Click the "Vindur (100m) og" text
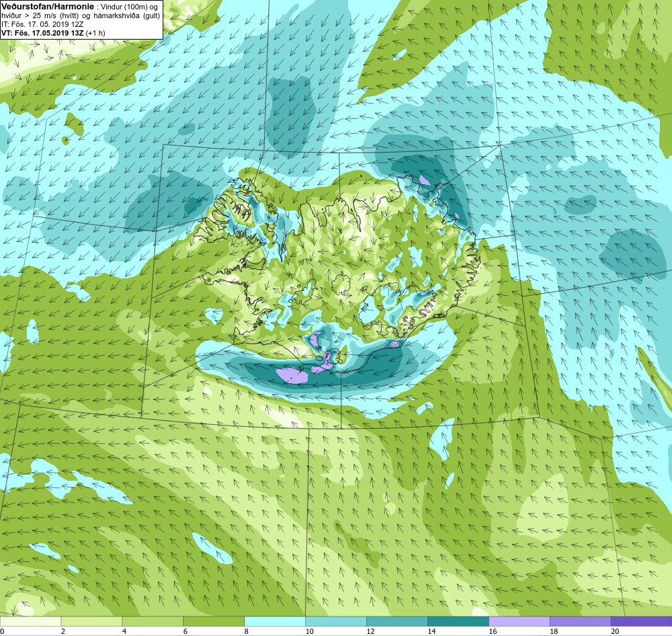The width and height of the screenshot is (672, 636). [129, 7]
